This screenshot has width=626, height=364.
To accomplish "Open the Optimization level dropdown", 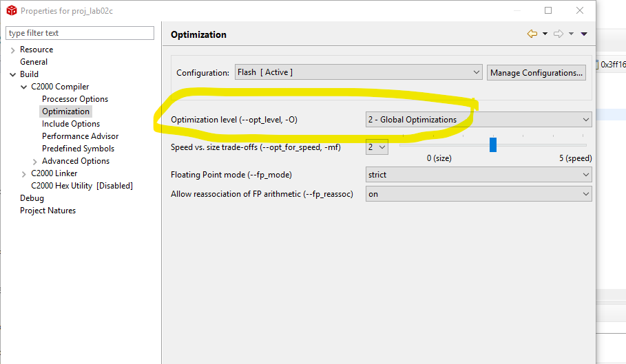I will (x=479, y=120).
